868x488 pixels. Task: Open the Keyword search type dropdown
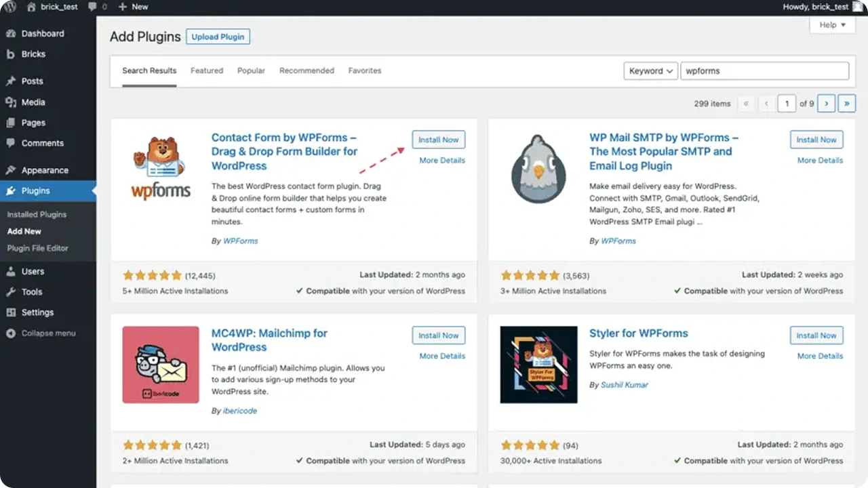click(x=651, y=70)
